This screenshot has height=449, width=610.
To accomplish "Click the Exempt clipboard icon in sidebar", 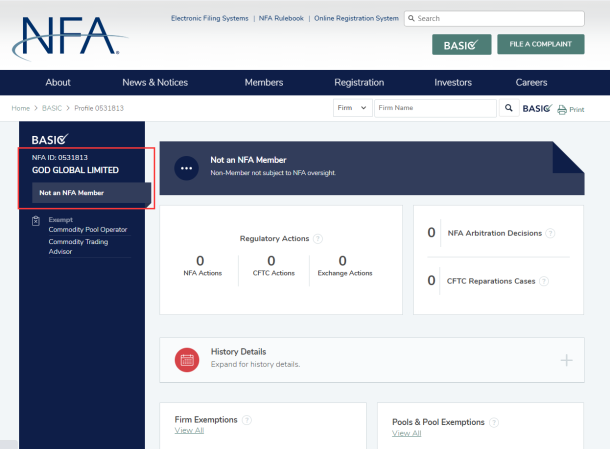I will 36,221.
